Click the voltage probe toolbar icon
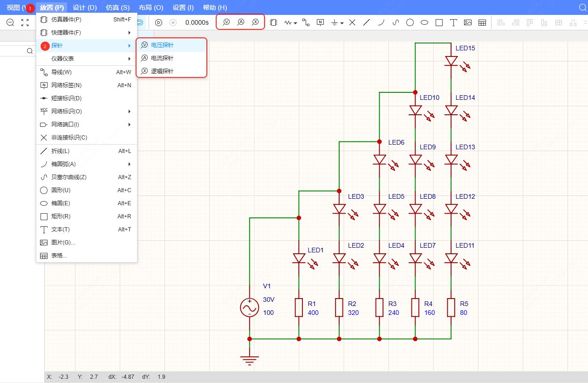The width and height of the screenshot is (588, 383). coord(226,22)
